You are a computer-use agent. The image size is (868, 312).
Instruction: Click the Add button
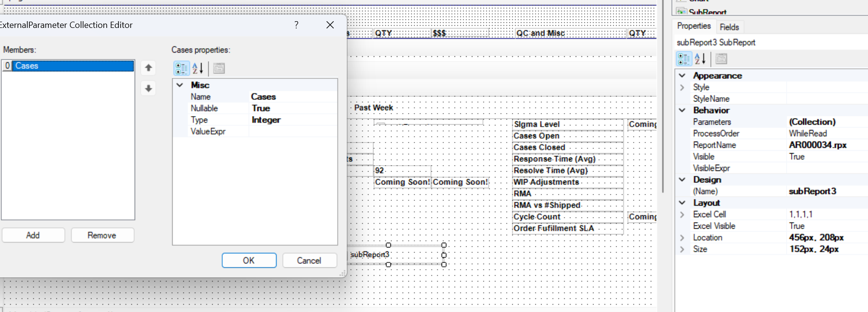tap(33, 235)
